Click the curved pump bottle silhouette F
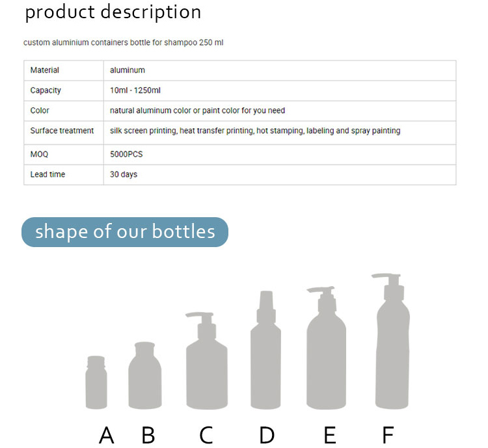Image resolution: width=488 pixels, height=448 pixels. point(392,341)
